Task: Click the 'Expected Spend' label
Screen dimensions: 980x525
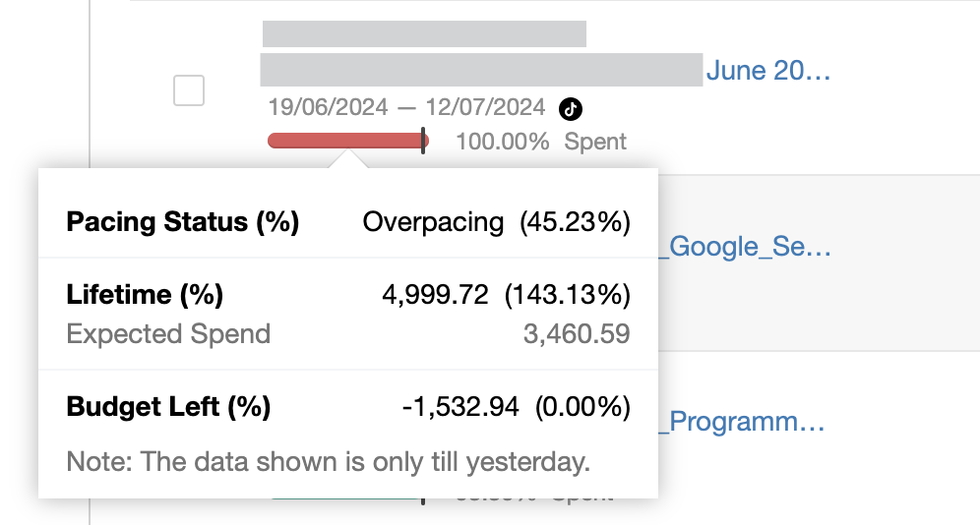Action: click(168, 334)
